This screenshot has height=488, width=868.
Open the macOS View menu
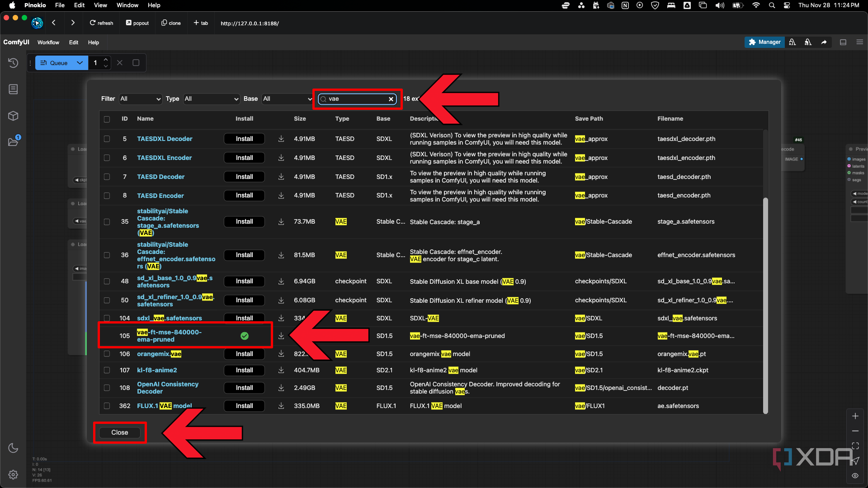point(100,5)
